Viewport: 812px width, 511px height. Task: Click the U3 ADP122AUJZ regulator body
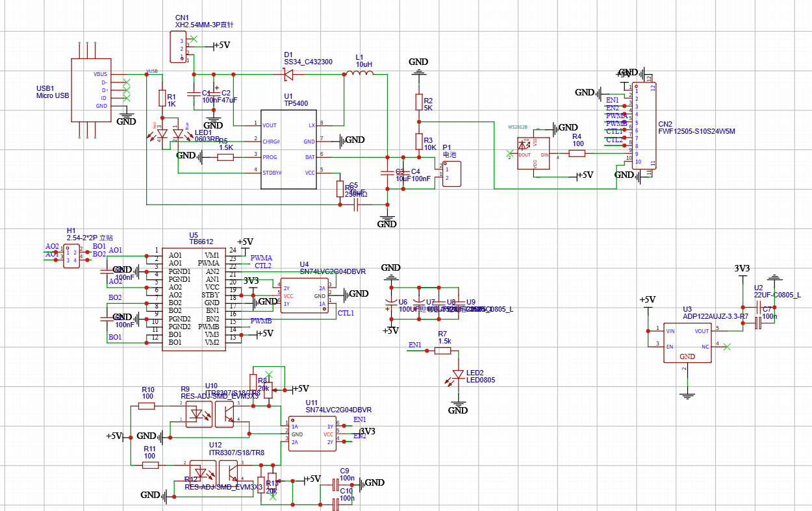click(687, 343)
